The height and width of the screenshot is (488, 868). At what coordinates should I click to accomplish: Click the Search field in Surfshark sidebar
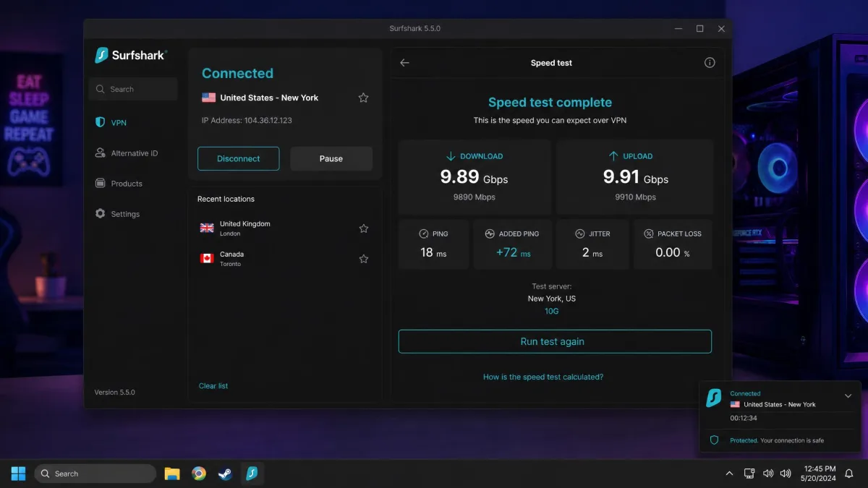133,90
